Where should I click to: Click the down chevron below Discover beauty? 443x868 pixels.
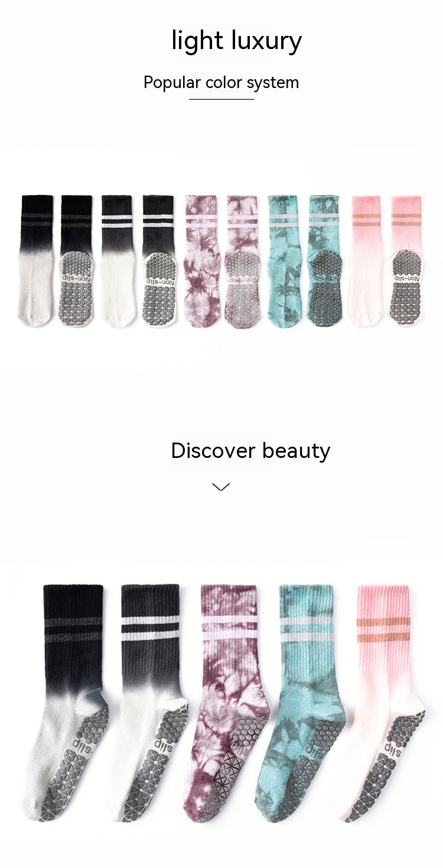tap(221, 487)
